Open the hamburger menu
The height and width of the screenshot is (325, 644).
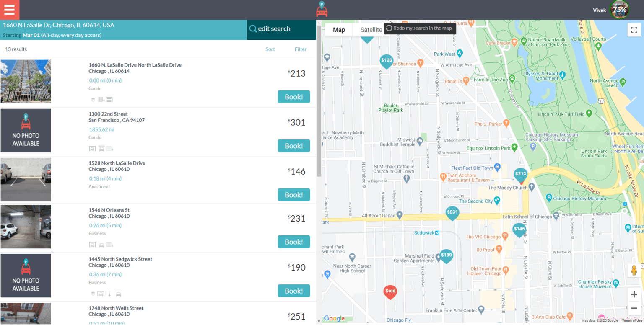pyautogui.click(x=10, y=10)
